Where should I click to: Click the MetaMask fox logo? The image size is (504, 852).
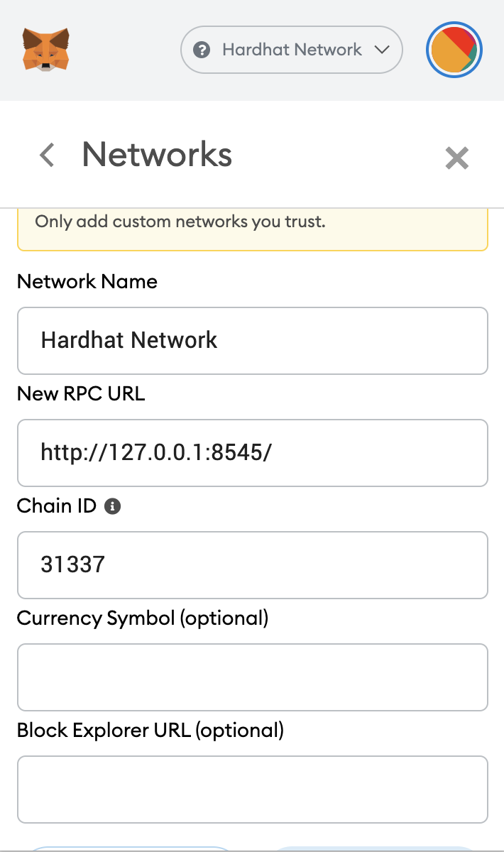46,50
